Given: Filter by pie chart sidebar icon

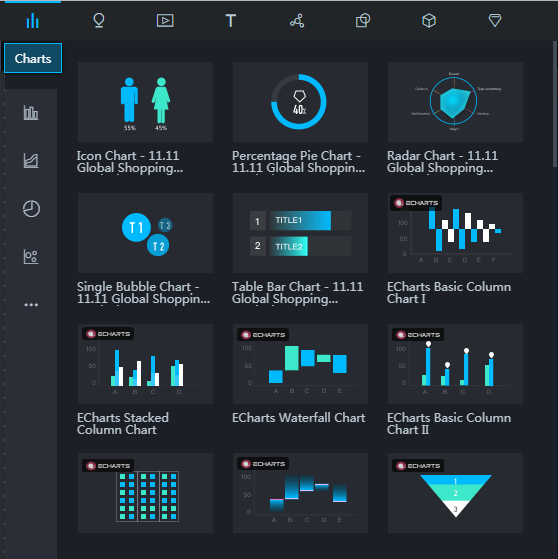Looking at the screenshot, I should 31,209.
